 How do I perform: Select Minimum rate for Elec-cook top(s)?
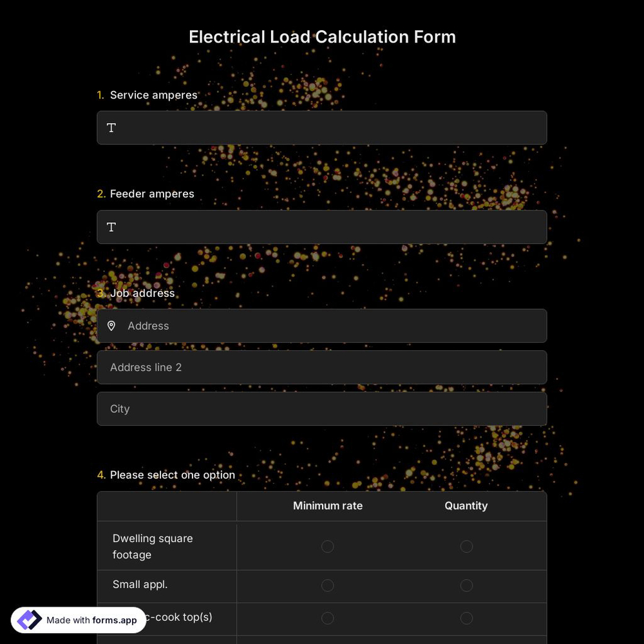(327, 618)
